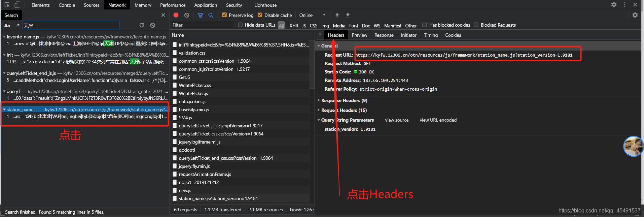Screen dimensions: 644x217
Task: Collapse favorite_name.js search result group
Action: pos(4,37)
